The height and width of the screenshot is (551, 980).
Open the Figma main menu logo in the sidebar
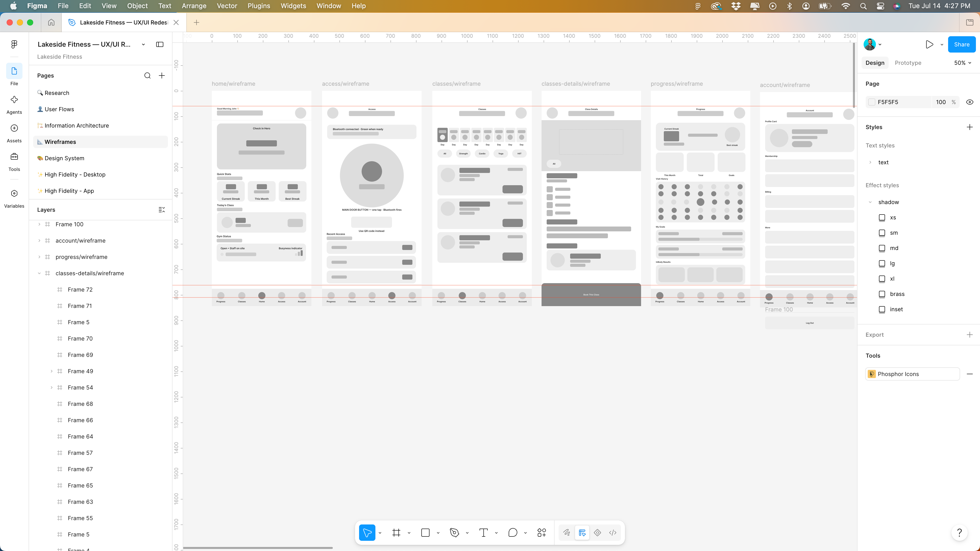point(14,44)
